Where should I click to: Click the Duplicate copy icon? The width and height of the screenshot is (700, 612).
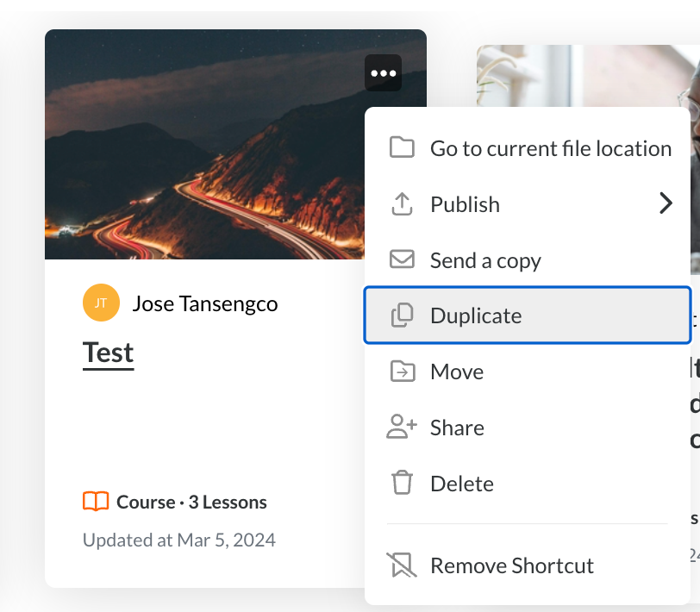pos(402,315)
